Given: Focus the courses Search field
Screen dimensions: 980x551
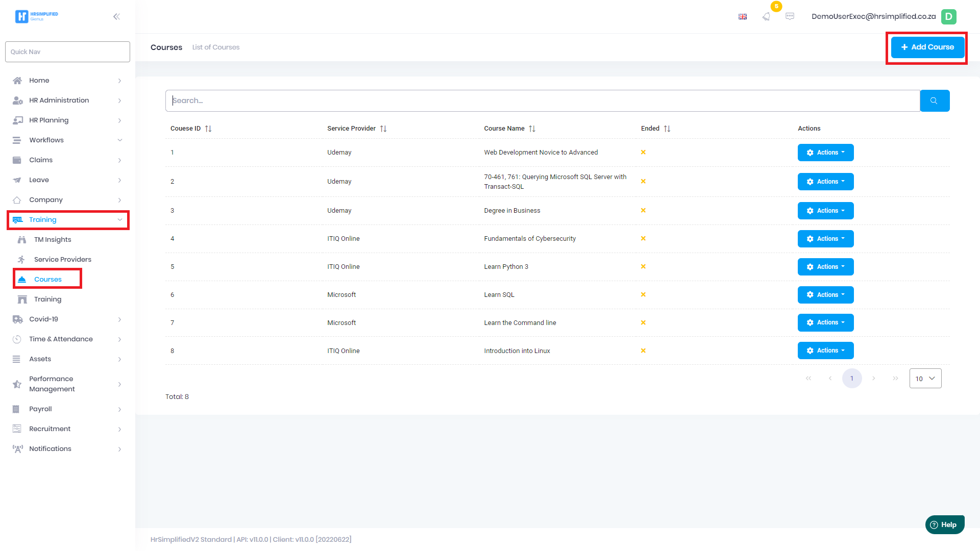Looking at the screenshot, I should [542, 101].
